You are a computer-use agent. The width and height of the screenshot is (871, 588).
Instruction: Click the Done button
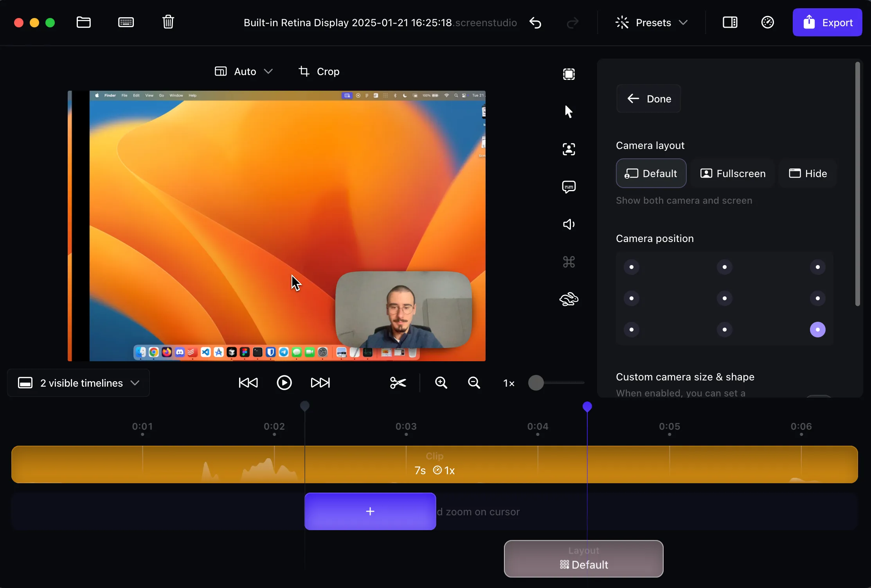click(x=648, y=99)
